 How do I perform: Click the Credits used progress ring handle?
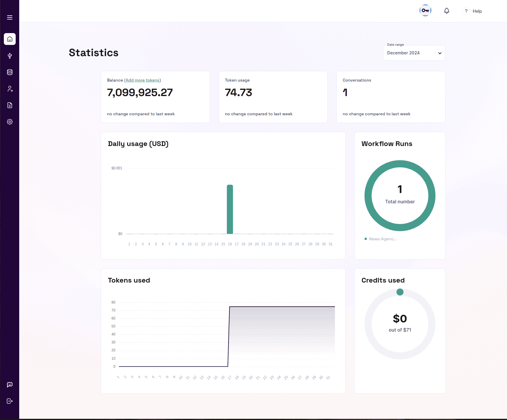[400, 292]
